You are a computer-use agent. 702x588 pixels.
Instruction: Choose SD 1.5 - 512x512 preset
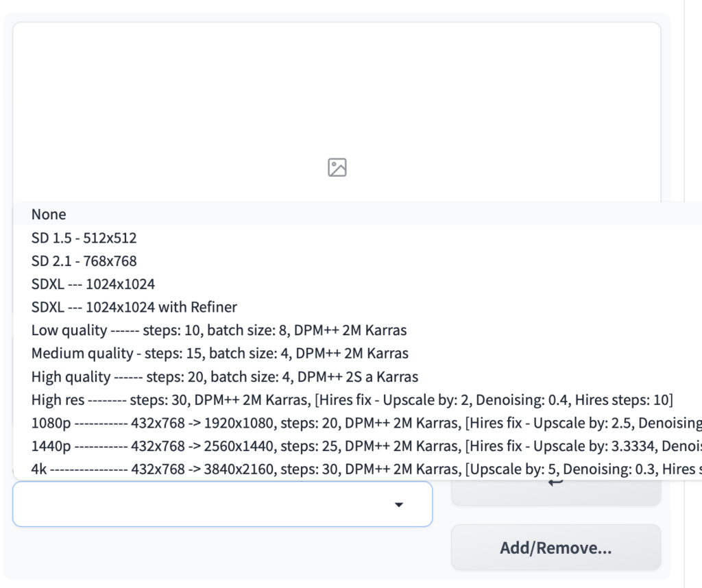click(358, 238)
